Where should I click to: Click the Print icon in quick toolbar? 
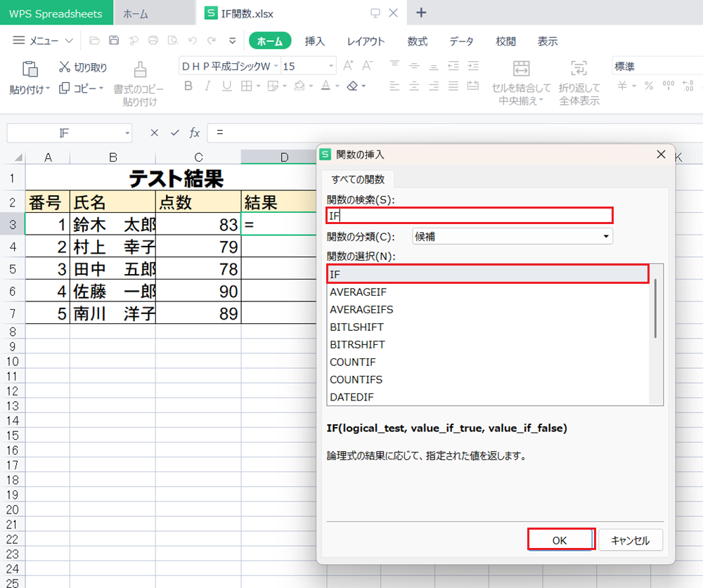tap(153, 40)
